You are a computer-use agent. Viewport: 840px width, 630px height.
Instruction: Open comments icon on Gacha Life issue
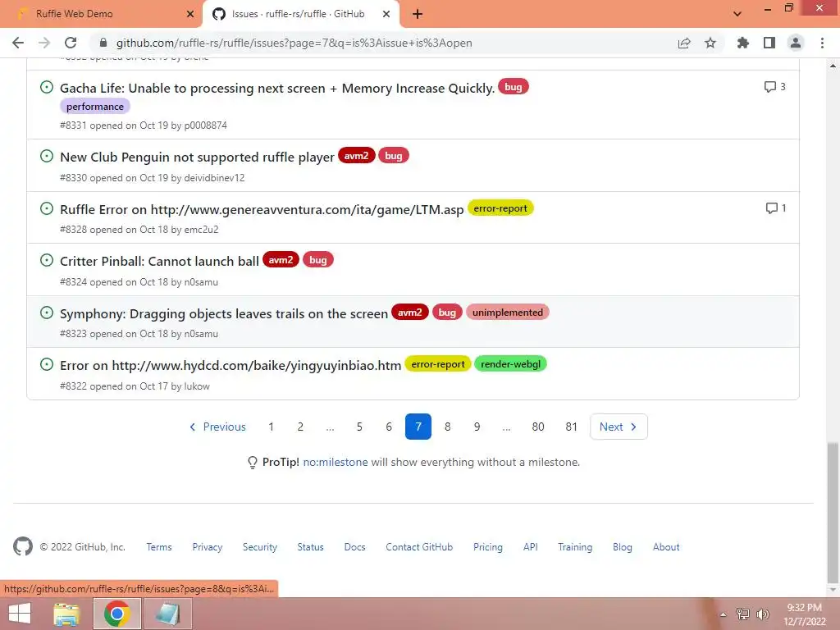click(x=774, y=87)
